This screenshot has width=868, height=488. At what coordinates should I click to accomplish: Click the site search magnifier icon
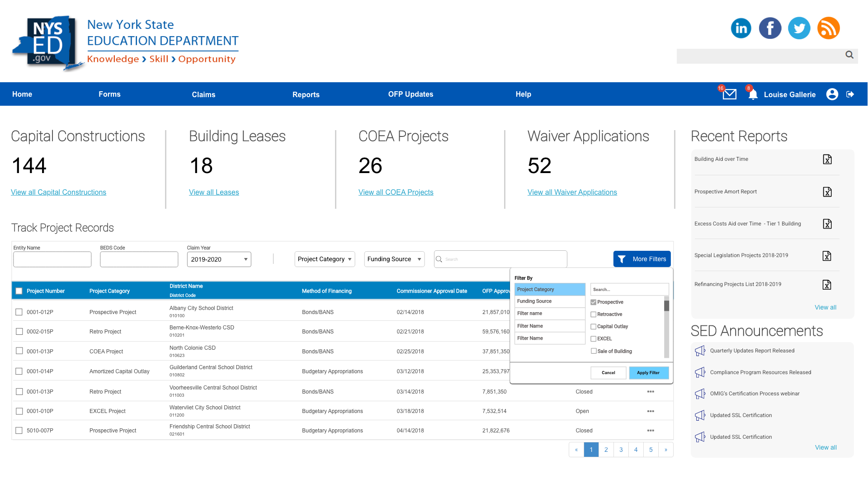pos(849,55)
